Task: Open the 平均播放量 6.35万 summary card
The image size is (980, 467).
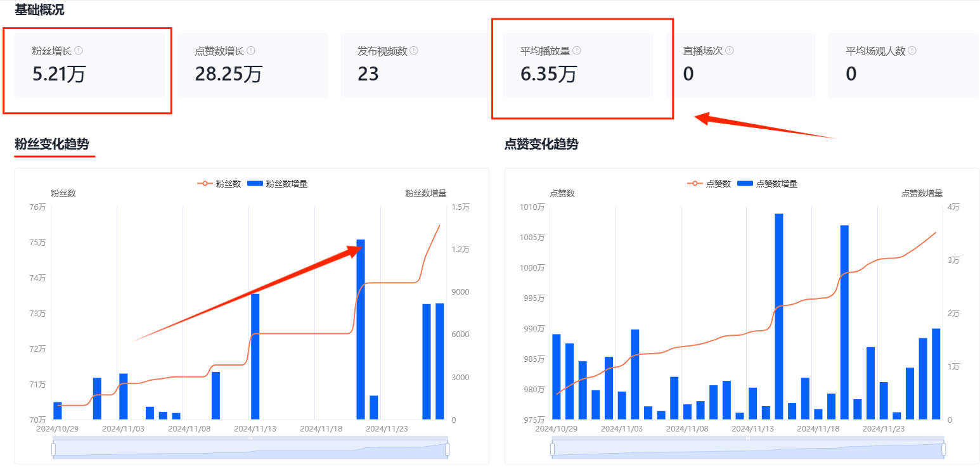Action: point(577,65)
